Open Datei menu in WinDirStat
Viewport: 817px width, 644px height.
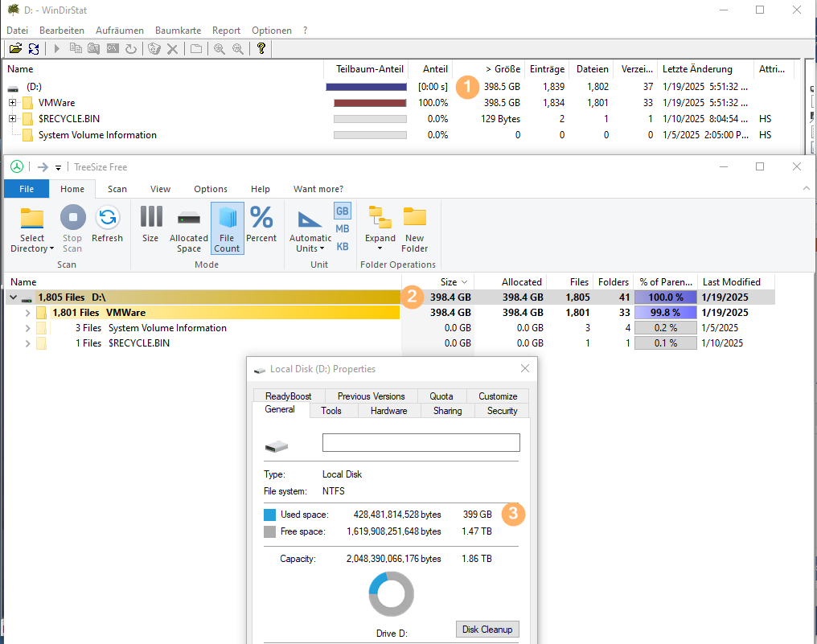pyautogui.click(x=17, y=31)
